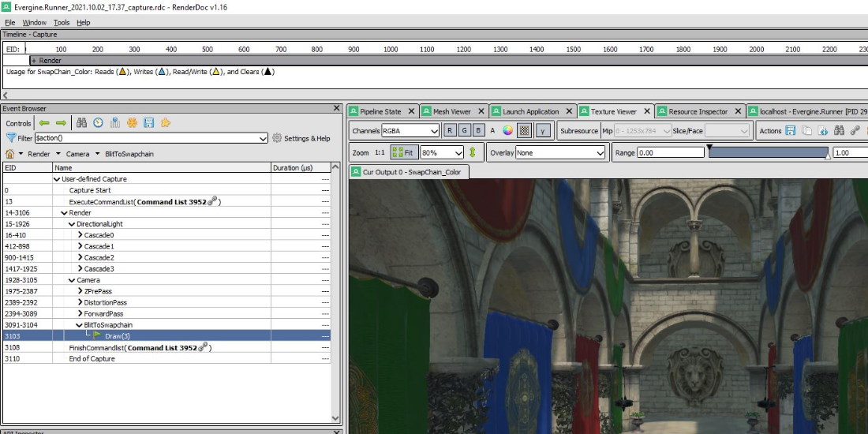Click the Settings & Help button

(301, 138)
